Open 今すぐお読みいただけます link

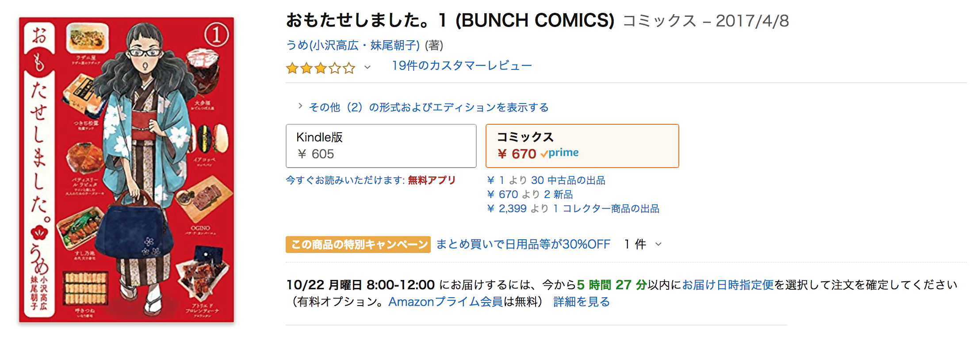click(345, 180)
